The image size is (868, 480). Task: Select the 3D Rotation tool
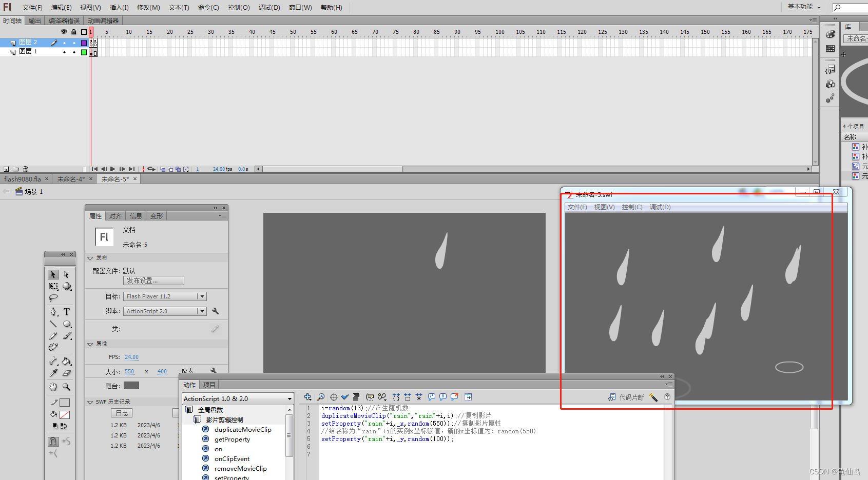coord(67,286)
